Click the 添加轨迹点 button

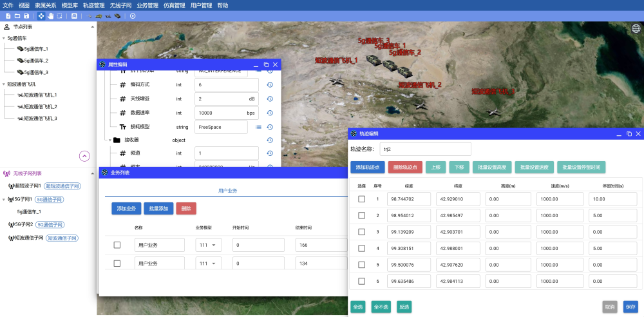368,167
